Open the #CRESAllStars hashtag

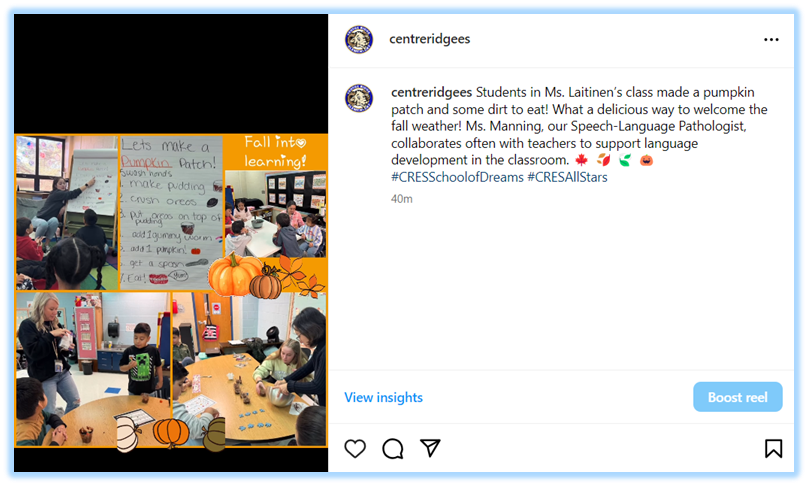567,177
